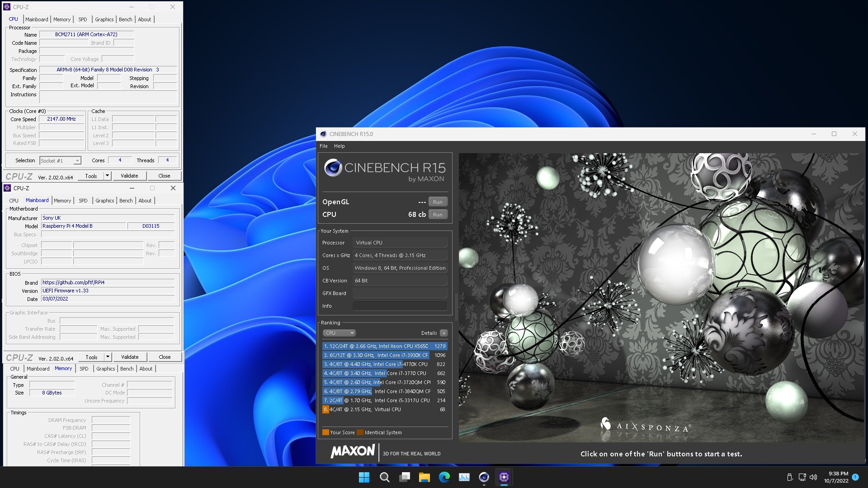Run the CPU benchmark

[438, 215]
